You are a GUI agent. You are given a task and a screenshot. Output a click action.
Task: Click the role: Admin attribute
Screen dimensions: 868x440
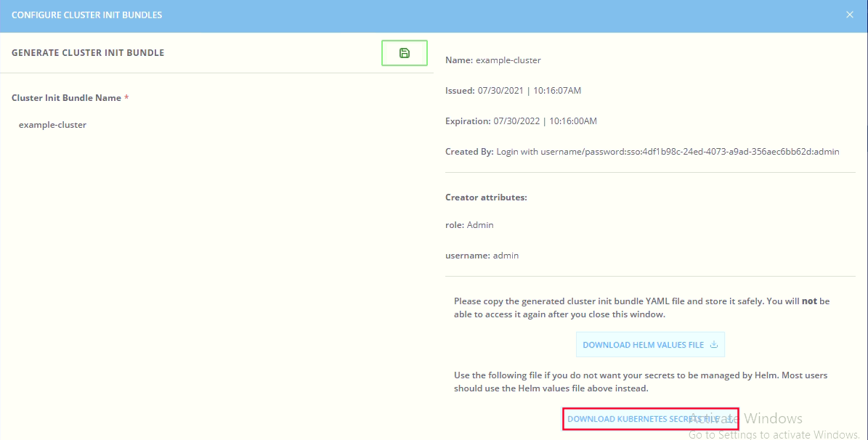(469, 225)
